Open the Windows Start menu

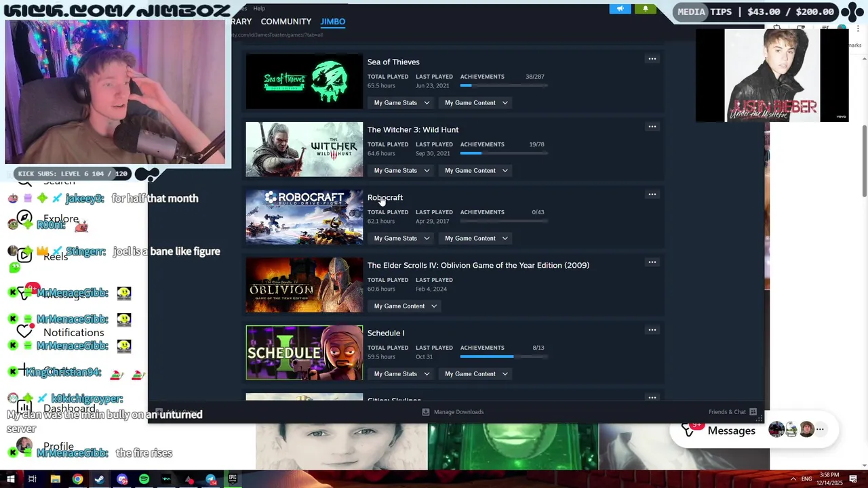point(10,479)
